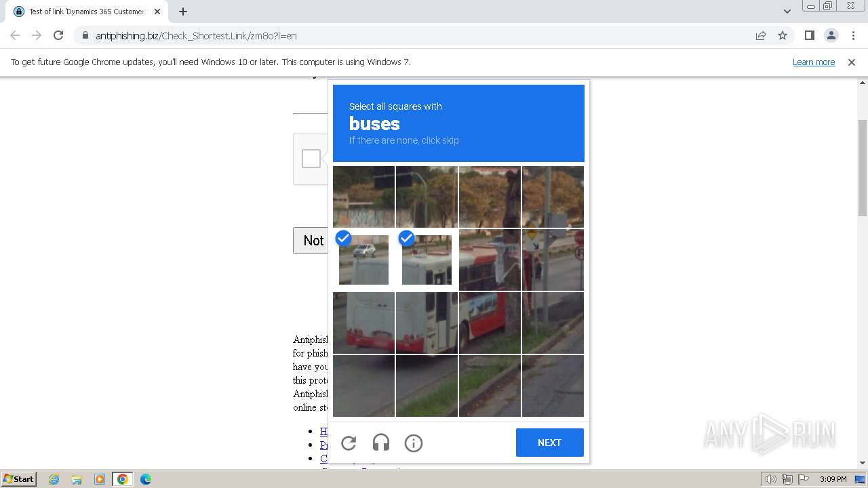
Task: Open Windows Explorer folder from taskbar
Action: 77,479
